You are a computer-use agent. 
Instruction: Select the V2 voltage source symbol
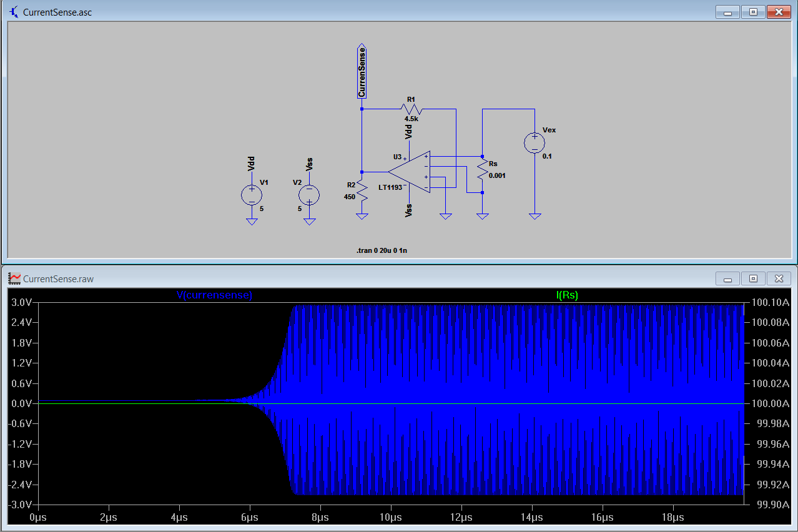[x=309, y=195]
